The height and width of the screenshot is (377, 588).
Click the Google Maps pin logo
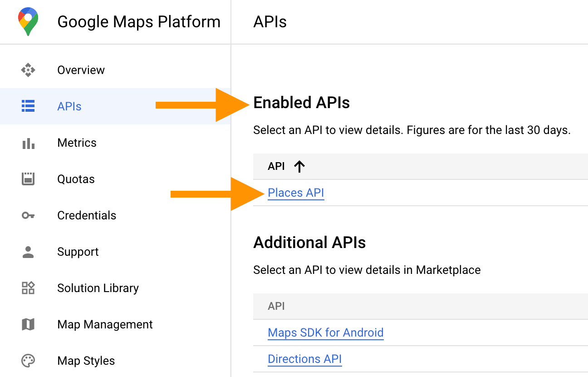click(x=28, y=22)
